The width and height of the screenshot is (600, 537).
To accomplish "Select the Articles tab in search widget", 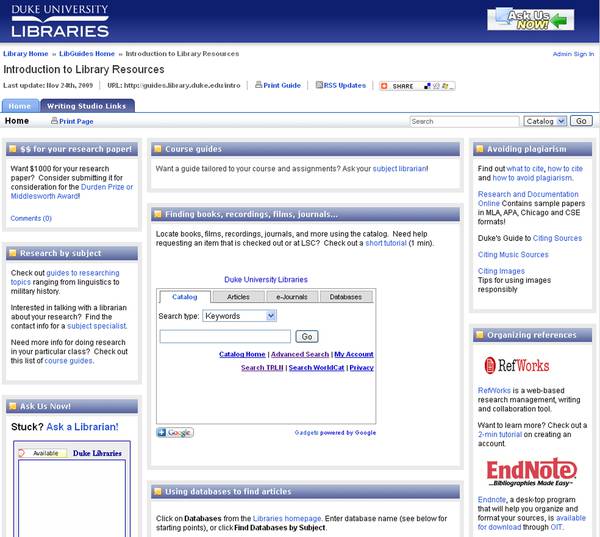I will (x=238, y=297).
